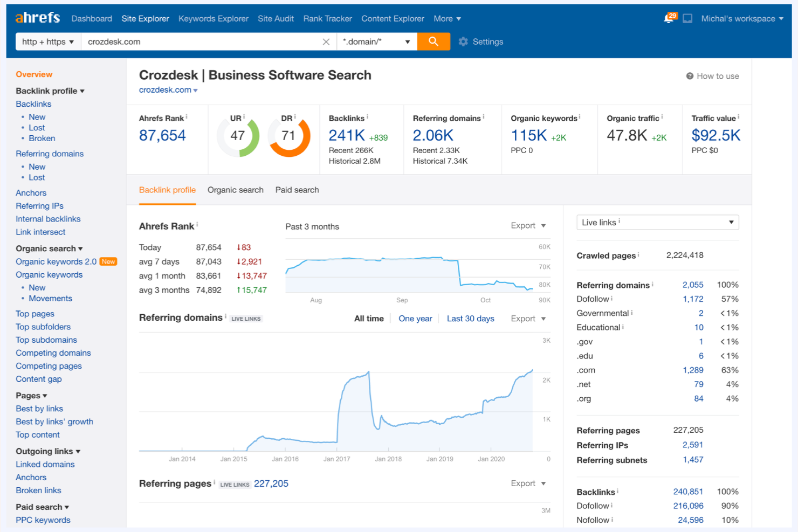Click the orange magnifying glass search button
The height and width of the screenshot is (532, 798).
(434, 42)
